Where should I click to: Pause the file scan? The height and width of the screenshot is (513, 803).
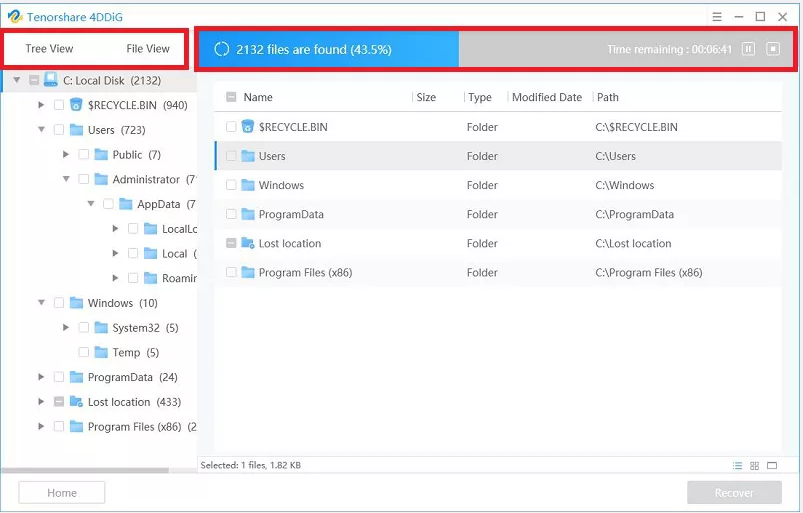coord(749,49)
